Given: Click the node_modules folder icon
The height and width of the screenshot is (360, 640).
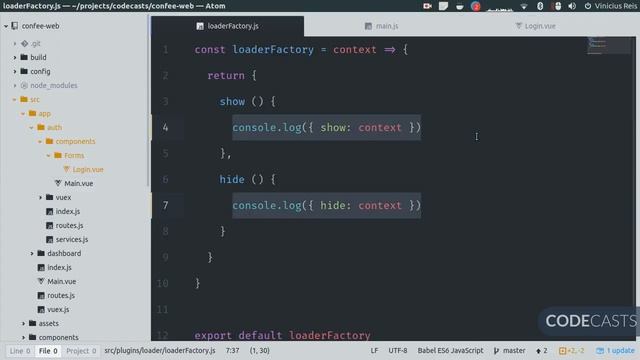Looking at the screenshot, I should pos(24,85).
